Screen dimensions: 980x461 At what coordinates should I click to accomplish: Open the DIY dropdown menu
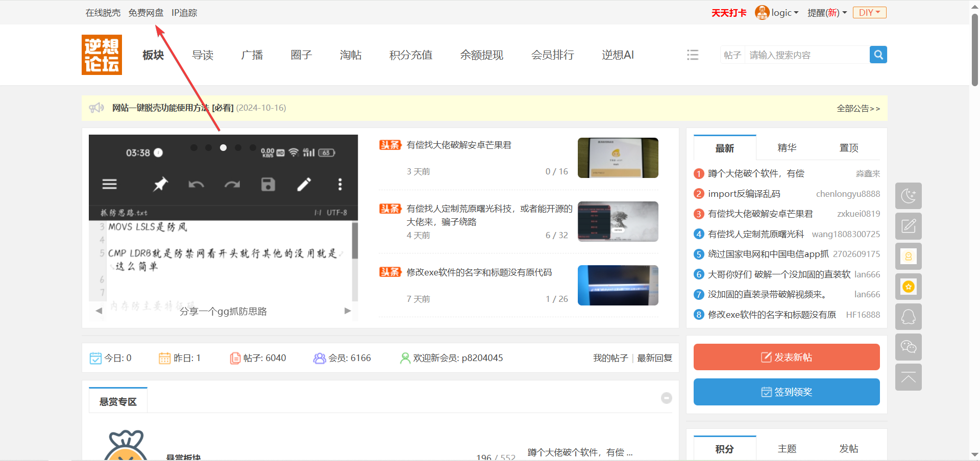869,13
